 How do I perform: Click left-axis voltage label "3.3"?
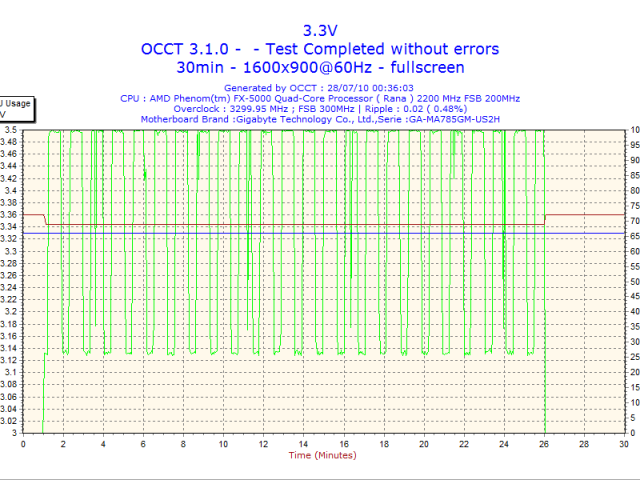click(11, 251)
